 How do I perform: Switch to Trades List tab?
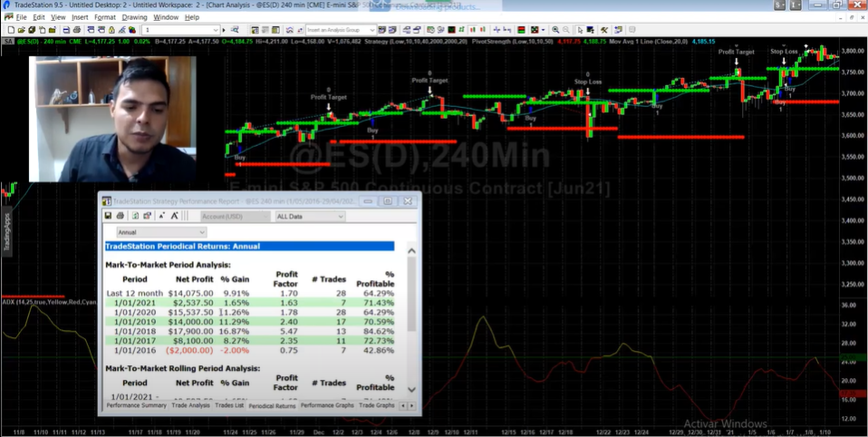pyautogui.click(x=229, y=405)
